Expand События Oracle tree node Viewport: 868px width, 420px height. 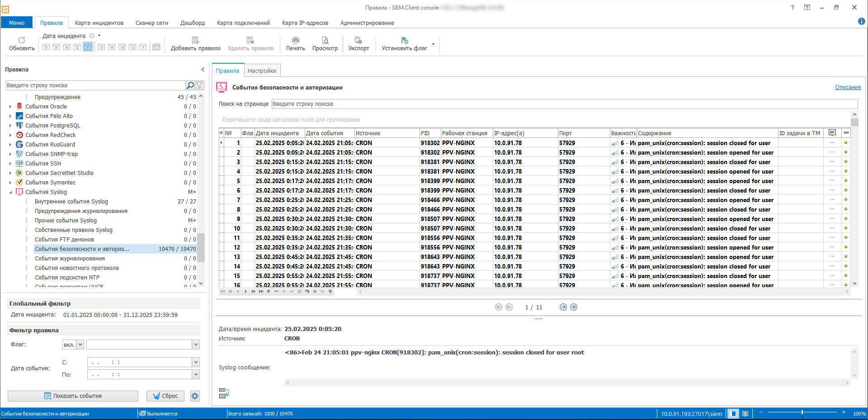point(10,107)
